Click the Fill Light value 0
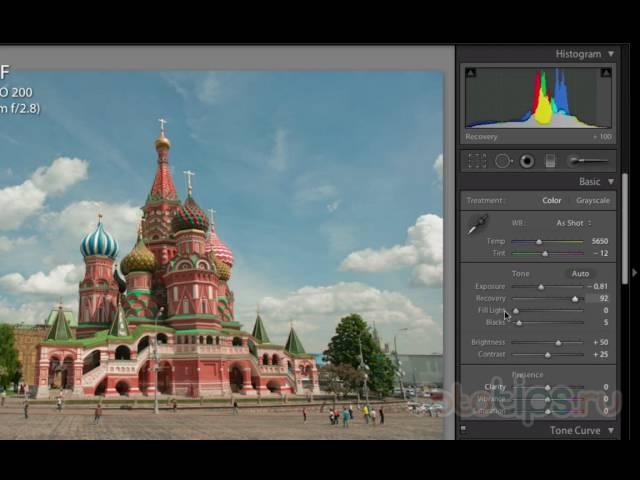 click(606, 310)
